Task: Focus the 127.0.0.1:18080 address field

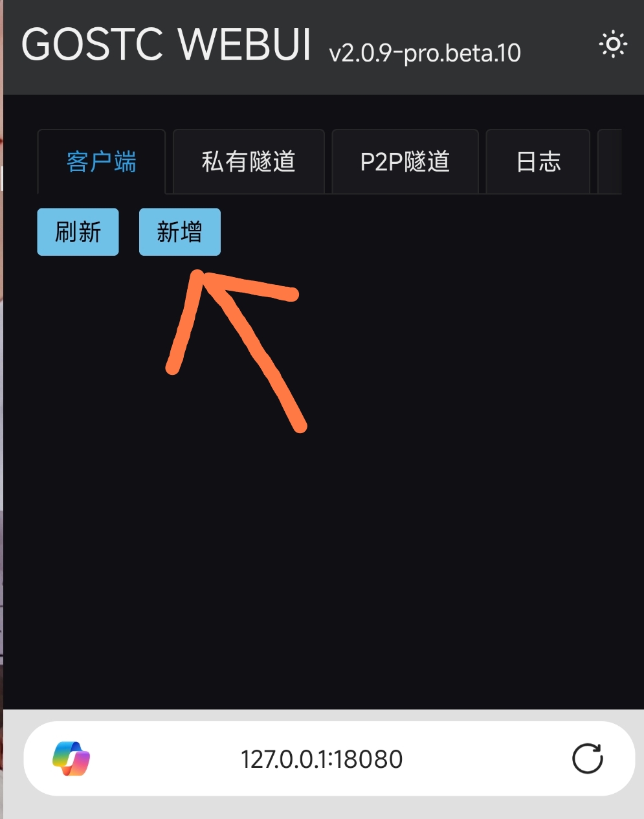Action: tap(322, 759)
